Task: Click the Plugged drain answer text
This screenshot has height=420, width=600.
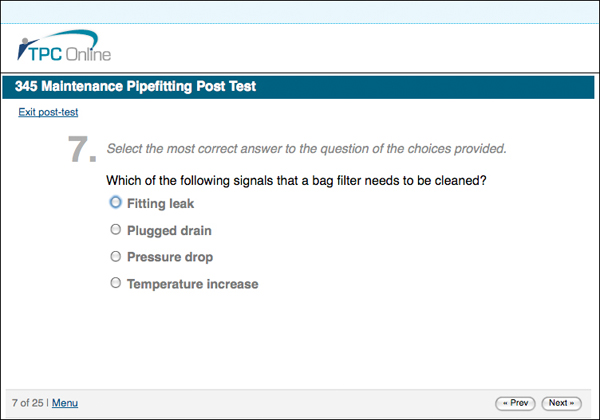Action: click(169, 231)
